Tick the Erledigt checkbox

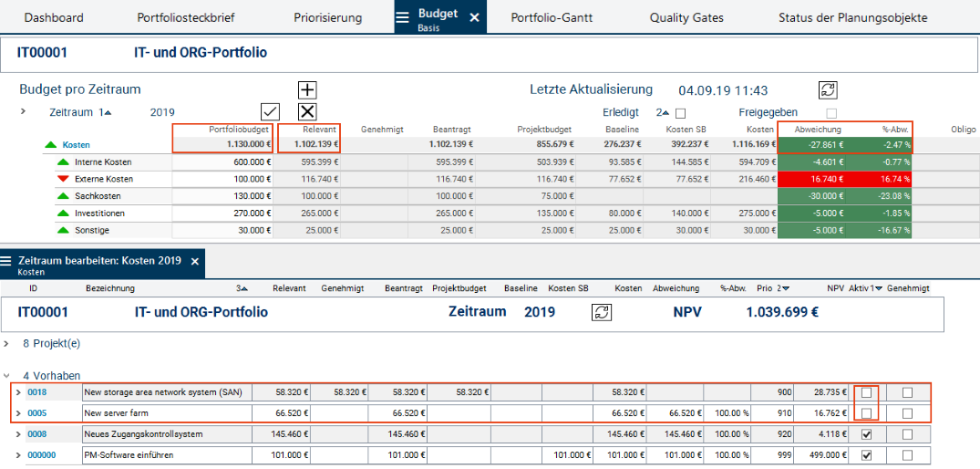(679, 113)
